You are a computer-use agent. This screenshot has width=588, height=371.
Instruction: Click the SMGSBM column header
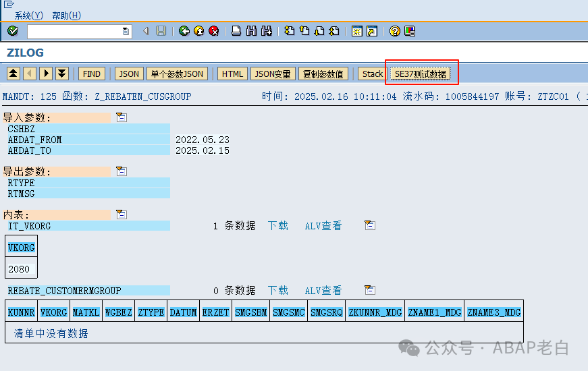coord(251,312)
